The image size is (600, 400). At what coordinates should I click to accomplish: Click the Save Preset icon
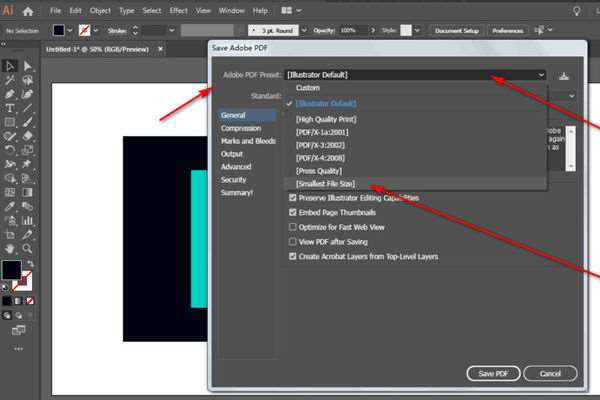564,76
